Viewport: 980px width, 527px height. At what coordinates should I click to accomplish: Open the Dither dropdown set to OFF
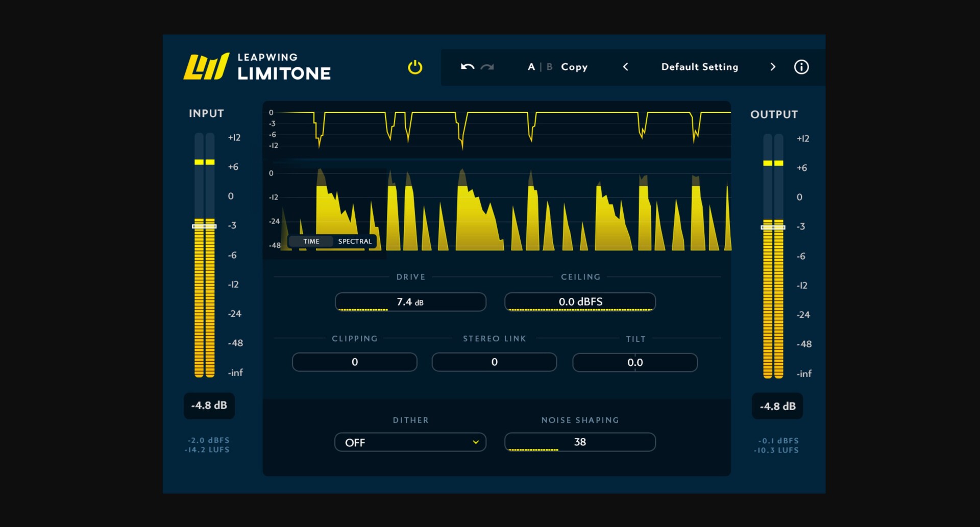(410, 442)
